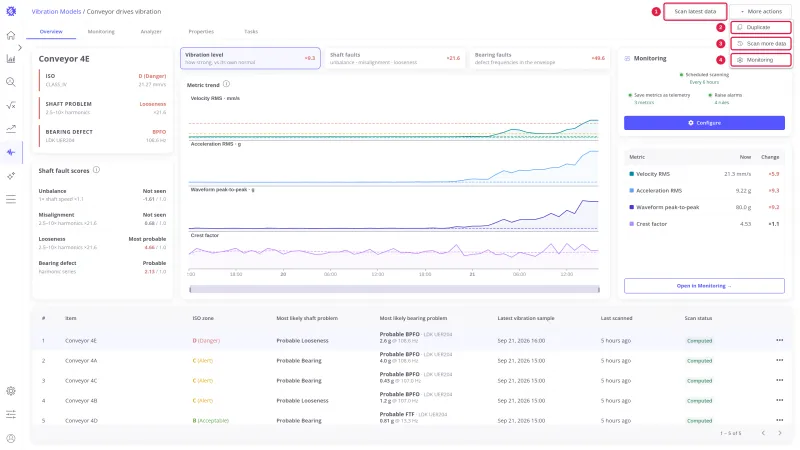Select the Conveyor 4E row in the table
800x450 pixels.
click(411, 340)
